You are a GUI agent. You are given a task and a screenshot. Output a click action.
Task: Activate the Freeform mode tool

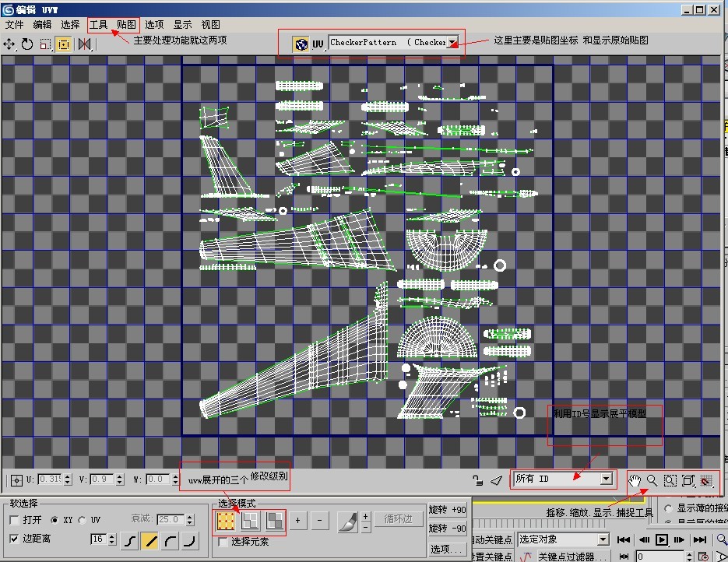63,44
